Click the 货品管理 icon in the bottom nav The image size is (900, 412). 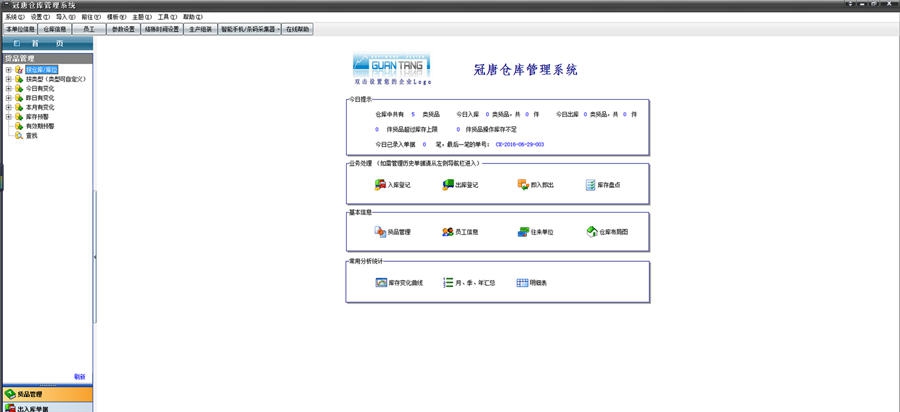point(10,394)
